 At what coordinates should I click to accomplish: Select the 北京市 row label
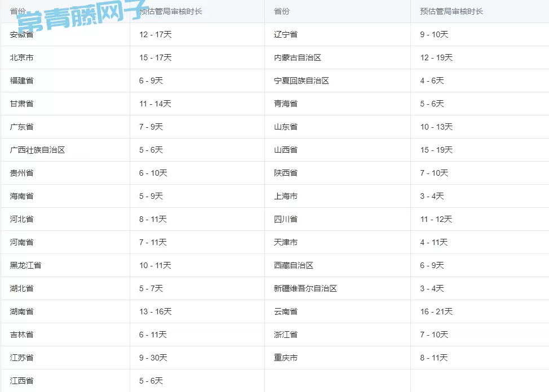coord(22,58)
